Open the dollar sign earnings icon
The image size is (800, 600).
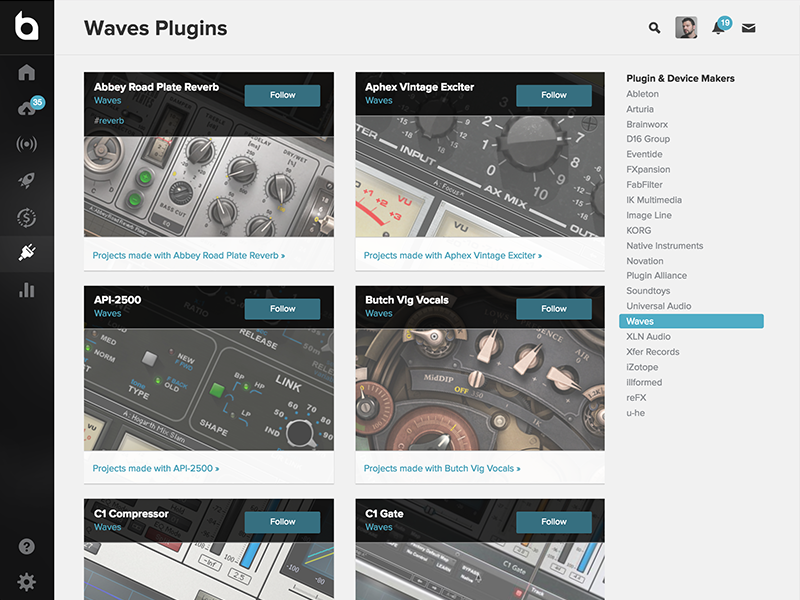click(26, 217)
